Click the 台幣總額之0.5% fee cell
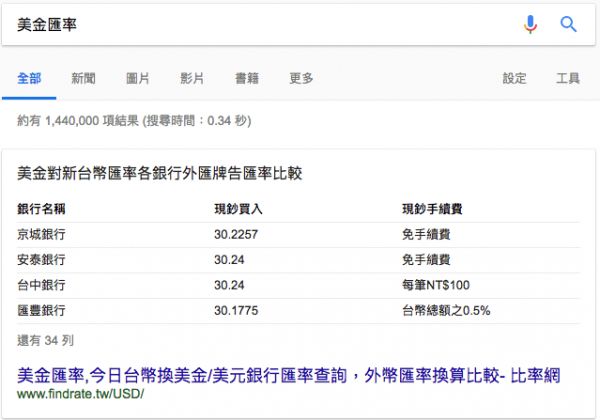The height and width of the screenshot is (420, 600). [x=446, y=310]
